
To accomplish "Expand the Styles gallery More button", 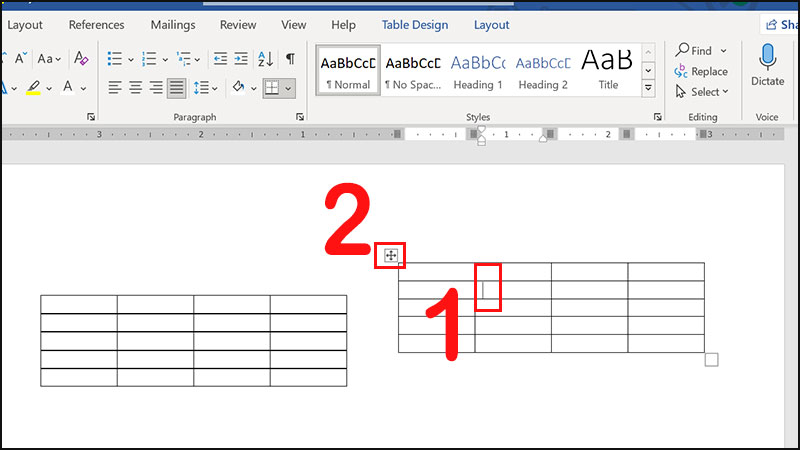I will point(648,89).
